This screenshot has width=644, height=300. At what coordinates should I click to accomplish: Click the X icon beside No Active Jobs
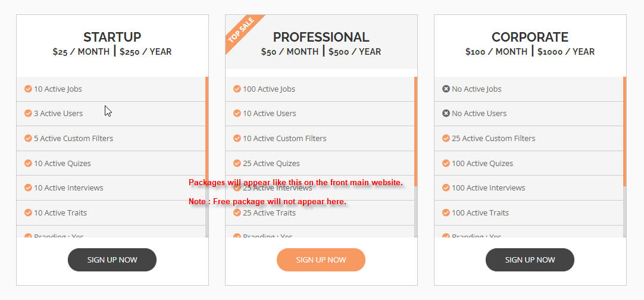446,89
